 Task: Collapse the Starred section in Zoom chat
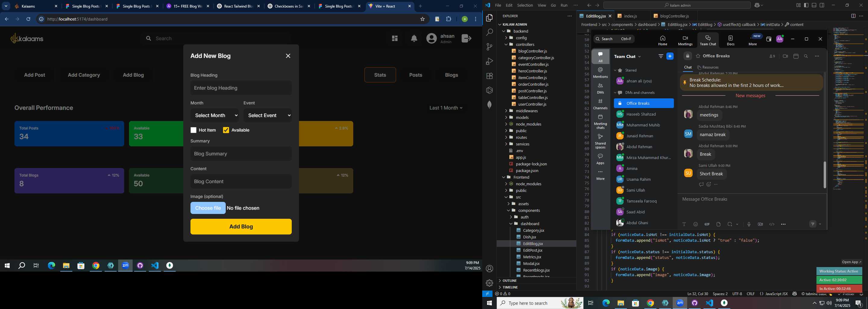pos(615,71)
